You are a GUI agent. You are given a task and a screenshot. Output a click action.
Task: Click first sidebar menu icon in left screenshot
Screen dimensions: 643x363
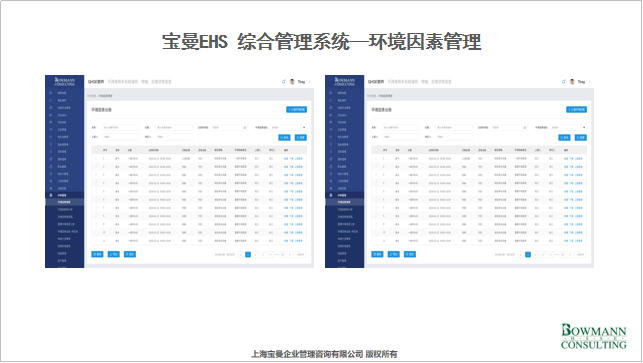[x=51, y=93]
